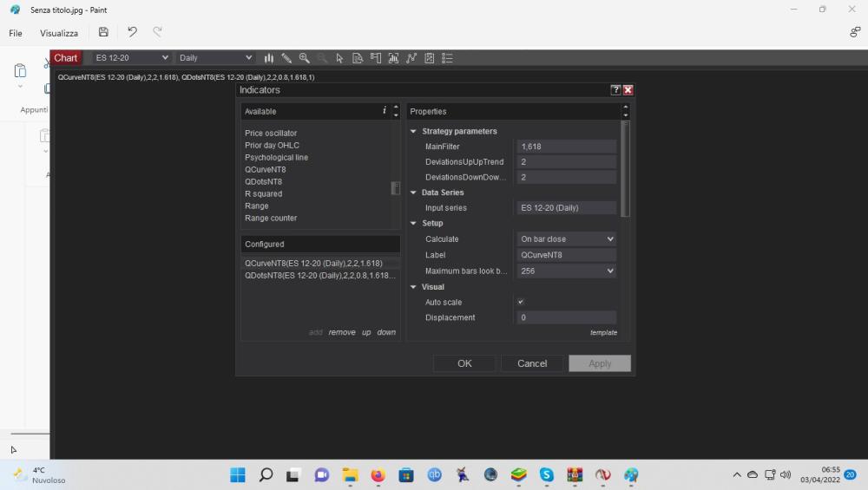Click the remove link under Configured
The image size is (868, 490).
coord(341,332)
